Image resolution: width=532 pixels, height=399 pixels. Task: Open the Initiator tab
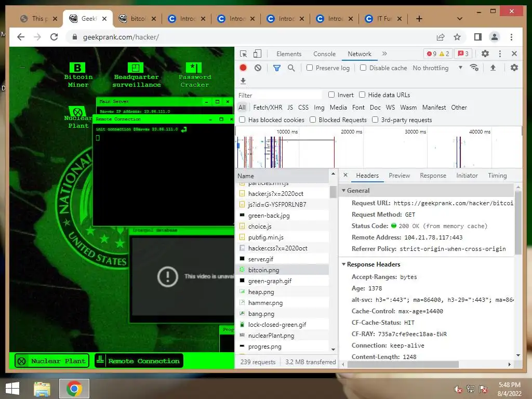click(x=467, y=176)
